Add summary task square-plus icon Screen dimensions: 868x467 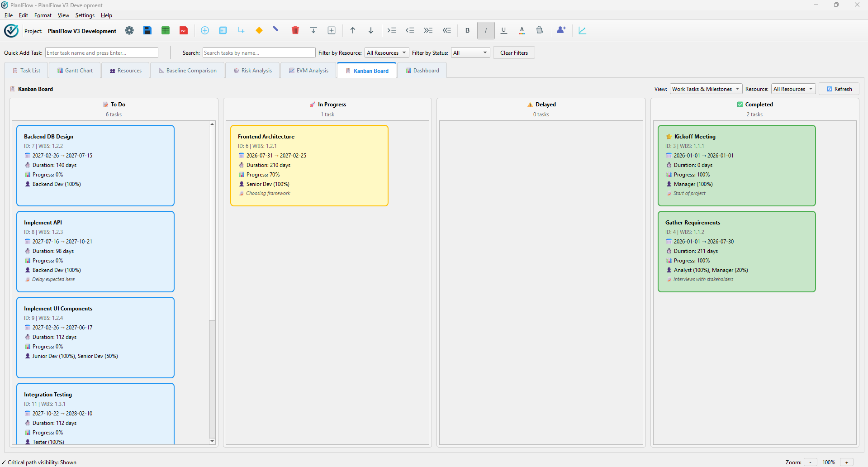[223, 30]
